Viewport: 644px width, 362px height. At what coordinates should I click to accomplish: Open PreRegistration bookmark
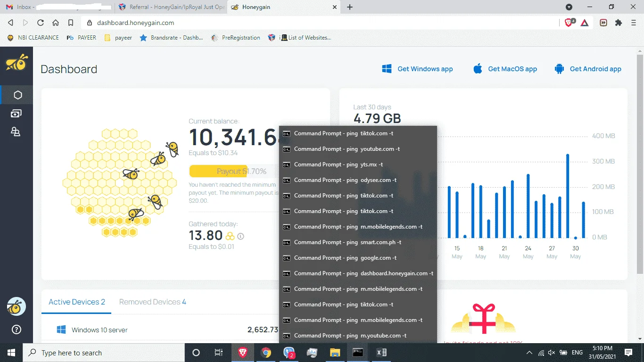[236, 38]
